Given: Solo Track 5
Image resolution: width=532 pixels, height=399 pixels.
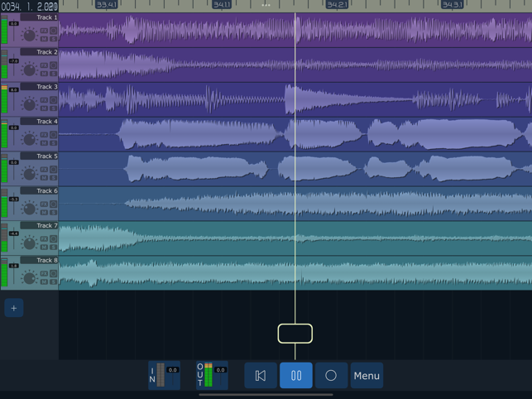Looking at the screenshot, I should click(53, 178).
